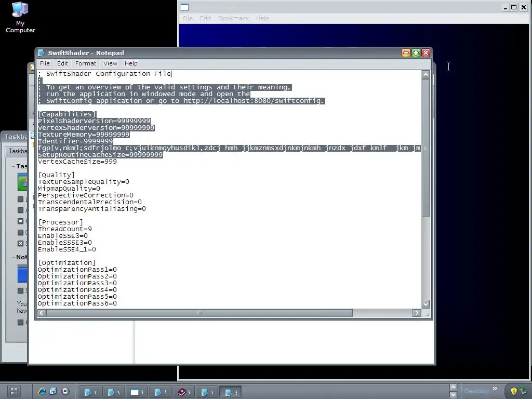Open the Format menu in Notepad

click(x=86, y=63)
